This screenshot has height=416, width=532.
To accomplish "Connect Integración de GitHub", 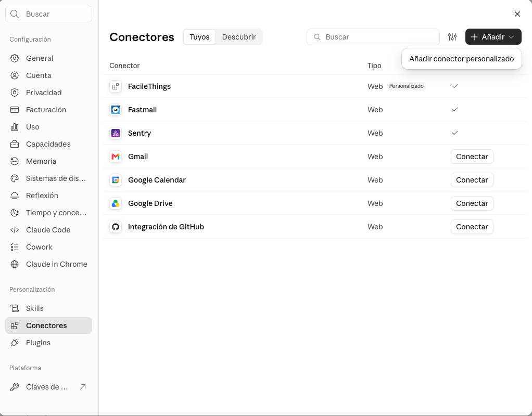I will (472, 227).
